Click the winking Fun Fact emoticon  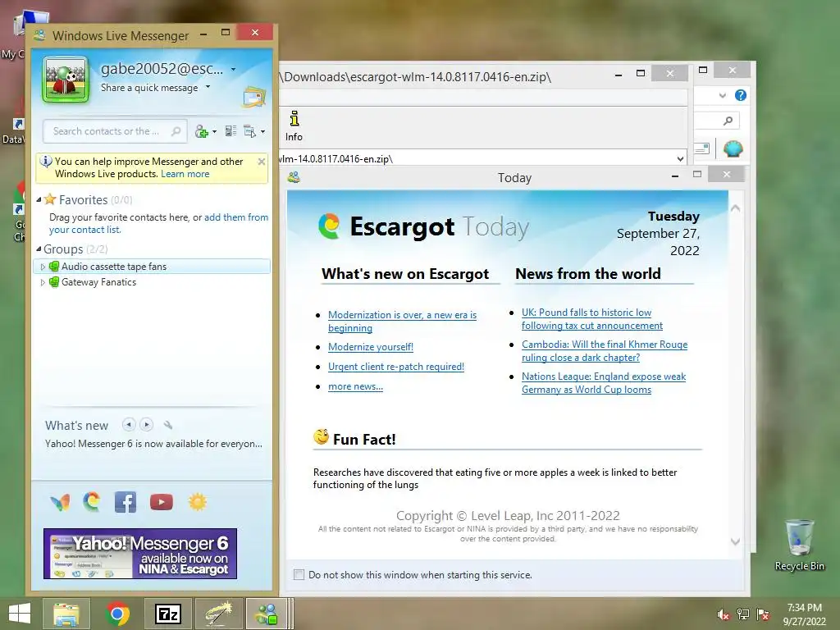(x=322, y=437)
